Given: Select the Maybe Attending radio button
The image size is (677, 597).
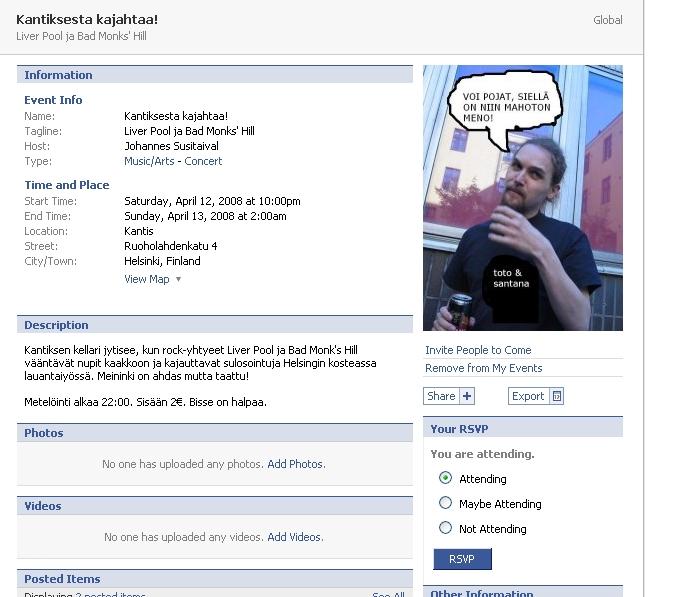Looking at the screenshot, I should 445,503.
